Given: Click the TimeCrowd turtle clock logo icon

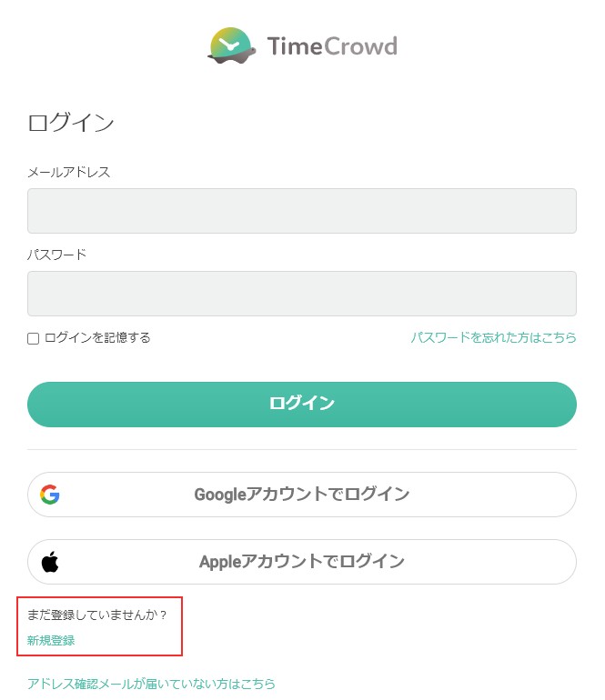Looking at the screenshot, I should point(232,45).
